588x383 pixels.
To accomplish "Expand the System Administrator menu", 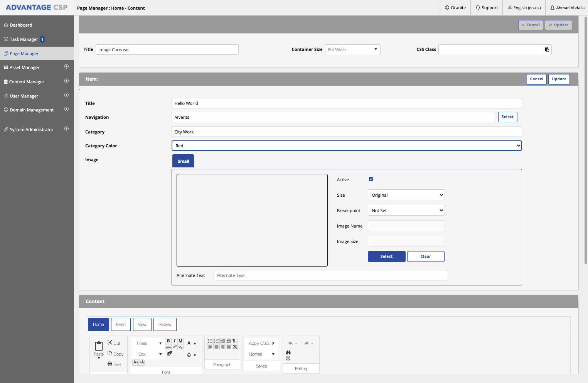I will (66, 129).
